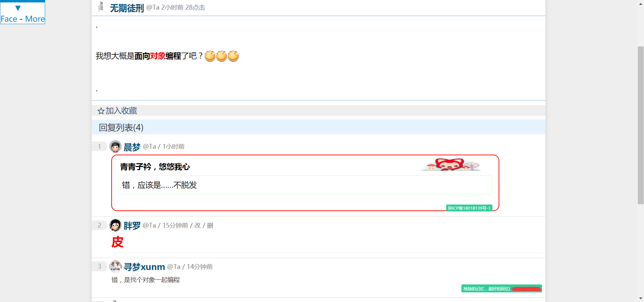Edit 胖罗's reply with 改
Viewport: 644px width, 302px height.
pyautogui.click(x=197, y=225)
